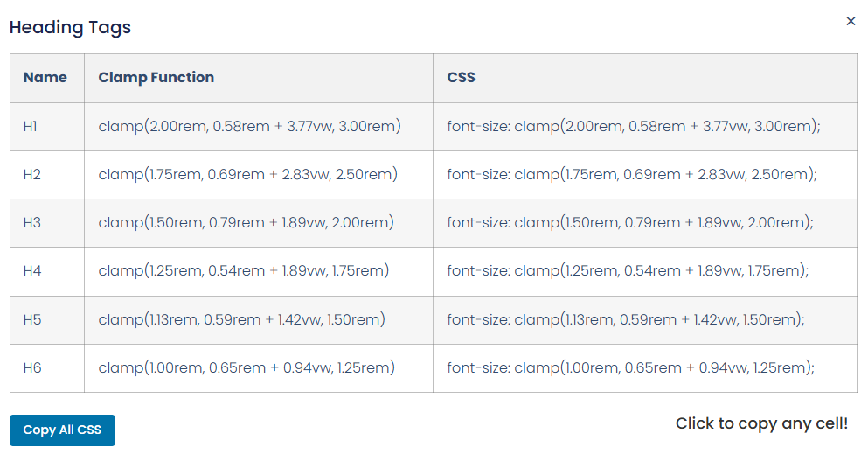Copy the H1 clamp function cell
The image size is (868, 454).
pos(259,126)
